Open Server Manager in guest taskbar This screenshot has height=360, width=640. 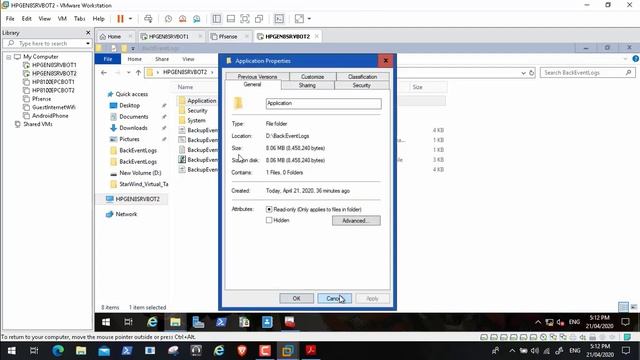tap(198, 322)
